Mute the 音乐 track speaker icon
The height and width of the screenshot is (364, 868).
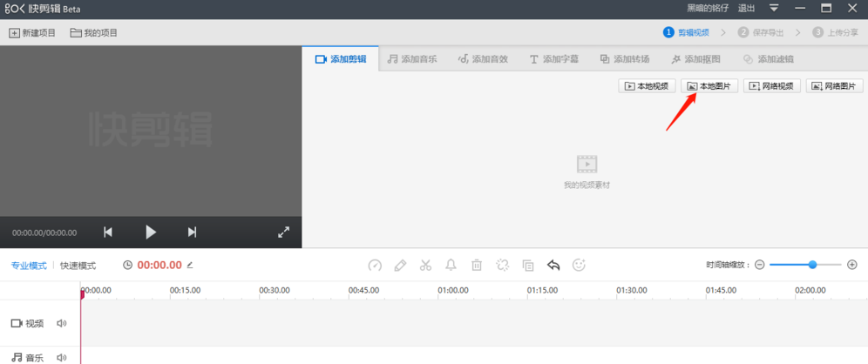[62, 358]
